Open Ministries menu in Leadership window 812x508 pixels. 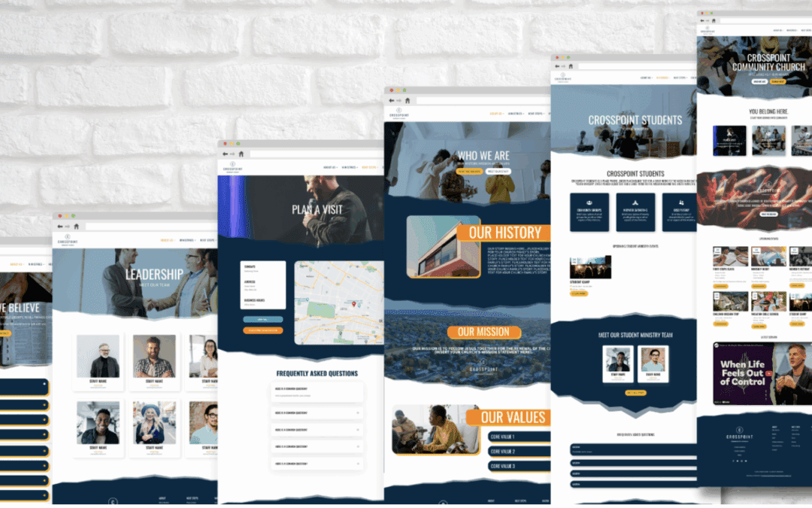pos(186,241)
